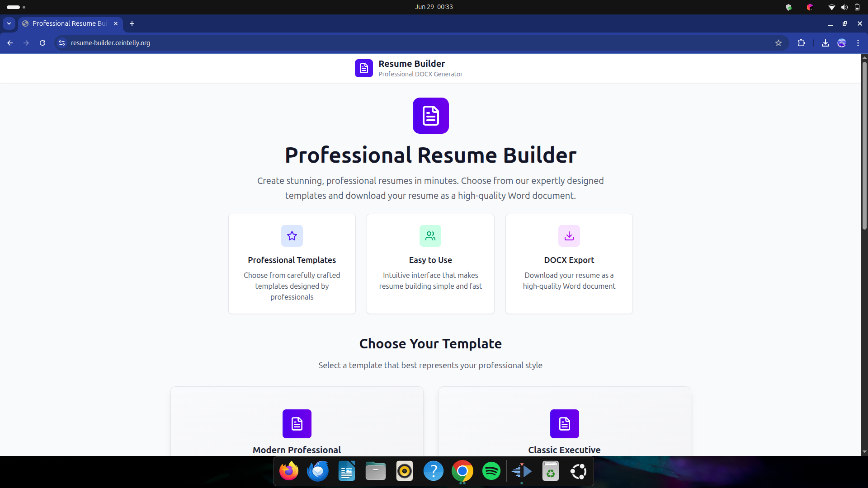868x488 pixels.
Task: Open the tab search dropdown arrow
Action: tap(9, 23)
